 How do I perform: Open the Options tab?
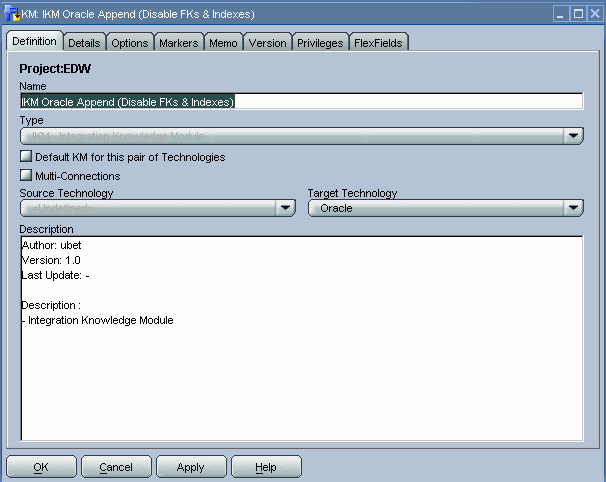(129, 43)
